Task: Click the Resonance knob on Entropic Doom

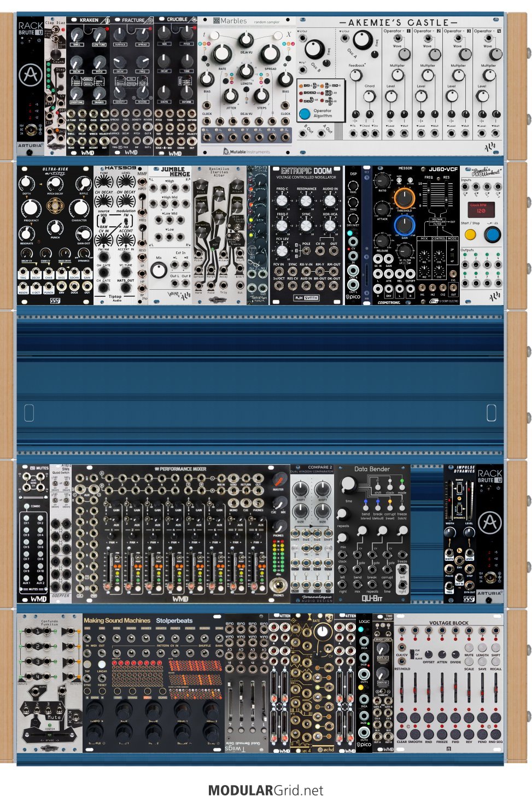Action: 306,201
